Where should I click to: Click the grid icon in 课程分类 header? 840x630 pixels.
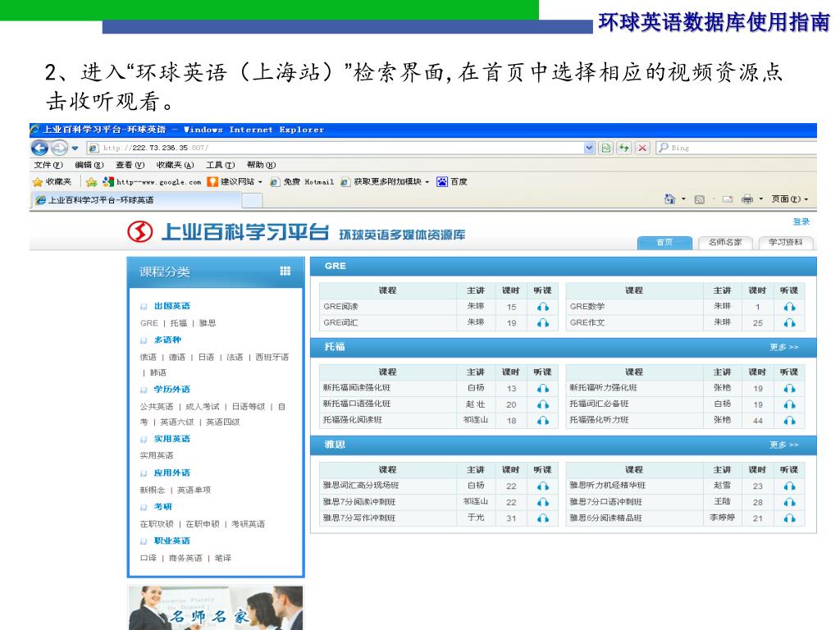285,271
